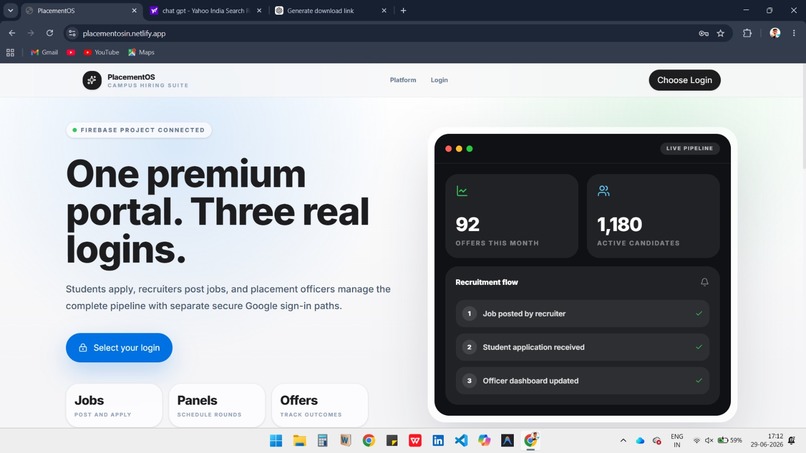This screenshot has height=453, width=806.
Task: Open the Maps bookmark
Action: [141, 52]
